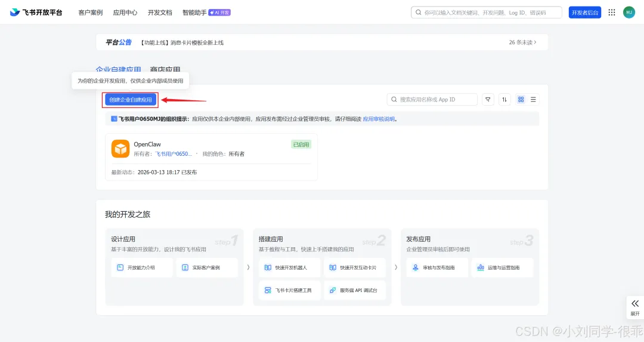Viewport: 644px width, 342px height.
Task: Open the 飞书卡片搭建工具 link
Action: point(290,290)
